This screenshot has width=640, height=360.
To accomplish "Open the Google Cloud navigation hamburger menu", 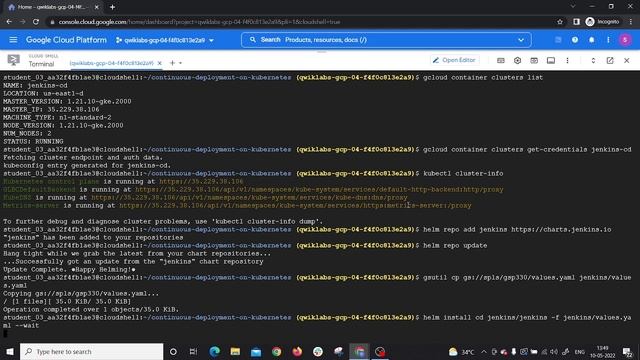I will click(13, 40).
